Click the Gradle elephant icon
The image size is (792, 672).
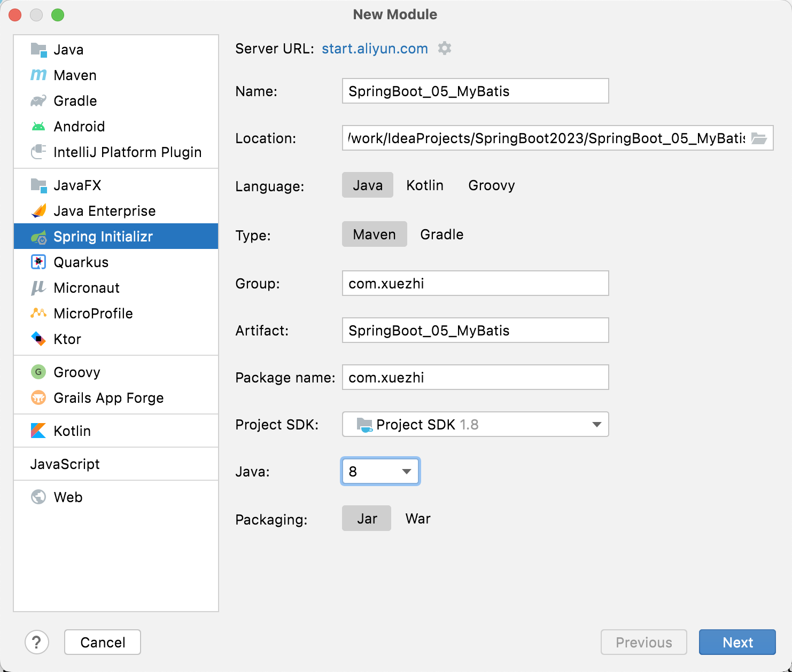[38, 101]
